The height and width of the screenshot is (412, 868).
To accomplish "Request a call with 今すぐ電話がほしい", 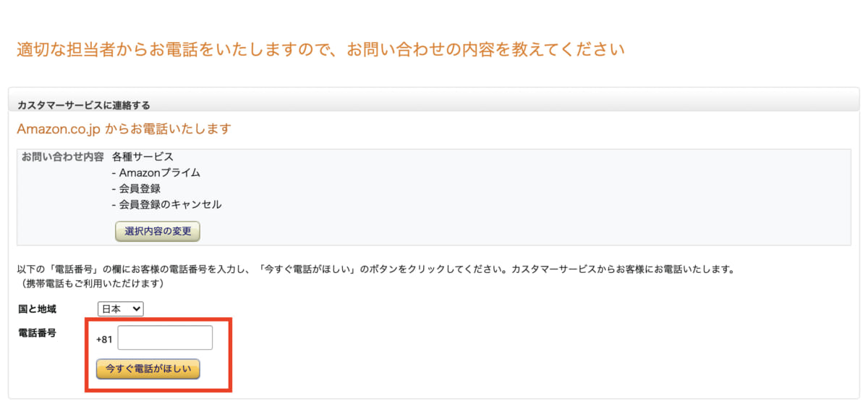I will click(148, 369).
